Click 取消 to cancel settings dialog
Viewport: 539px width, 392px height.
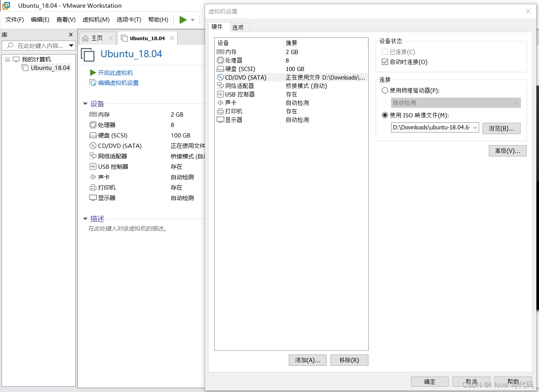[x=471, y=382]
